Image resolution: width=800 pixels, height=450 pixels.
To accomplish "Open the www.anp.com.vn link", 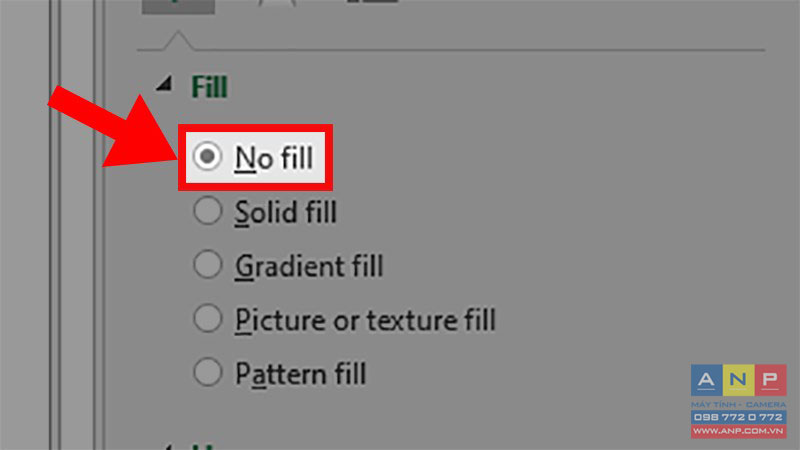I will pos(738,431).
